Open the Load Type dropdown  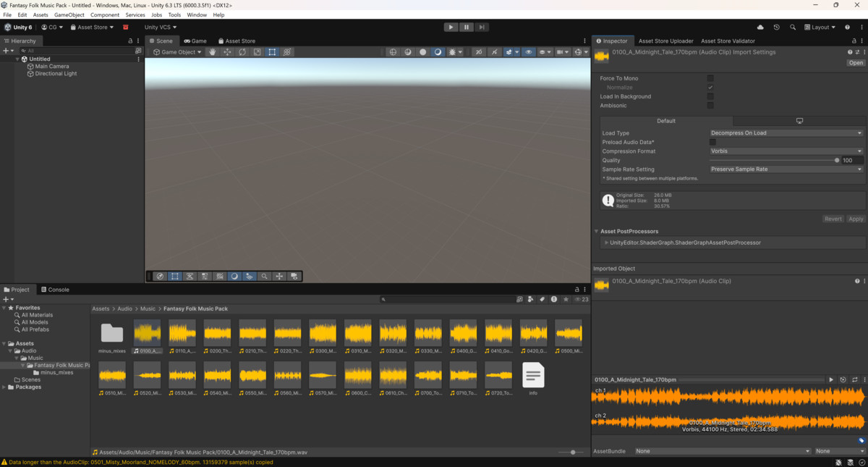click(786, 133)
